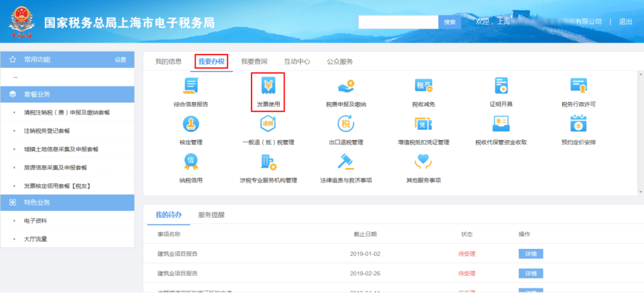Screen dimensions: 644x293
Task: Switch to the 公众服务 tab
Action: (340, 61)
